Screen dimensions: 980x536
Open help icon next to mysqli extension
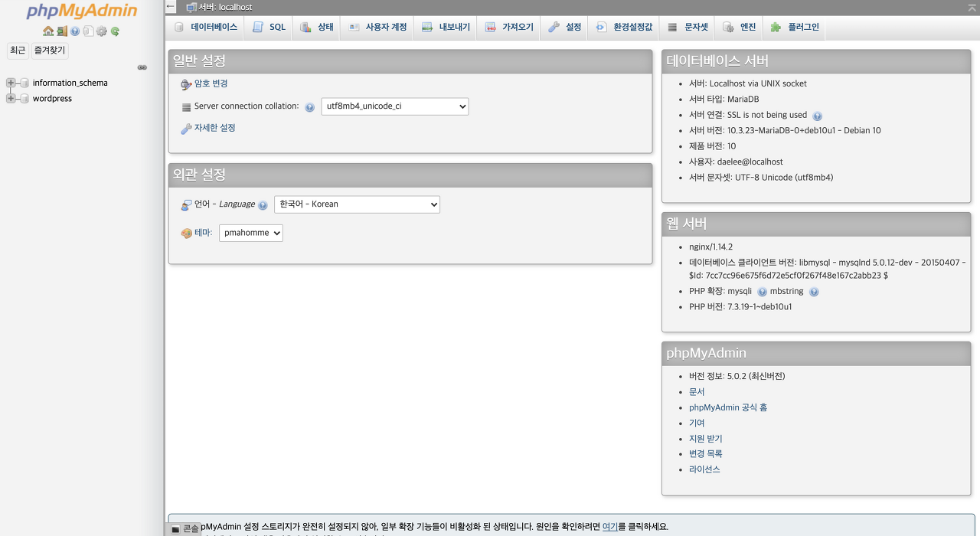pyautogui.click(x=762, y=292)
